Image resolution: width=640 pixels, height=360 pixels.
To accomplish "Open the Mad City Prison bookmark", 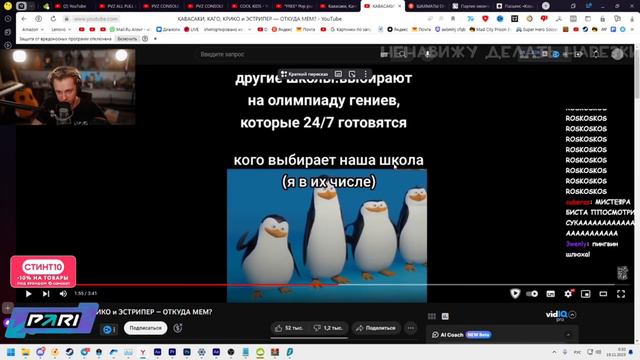I will coord(490,29).
